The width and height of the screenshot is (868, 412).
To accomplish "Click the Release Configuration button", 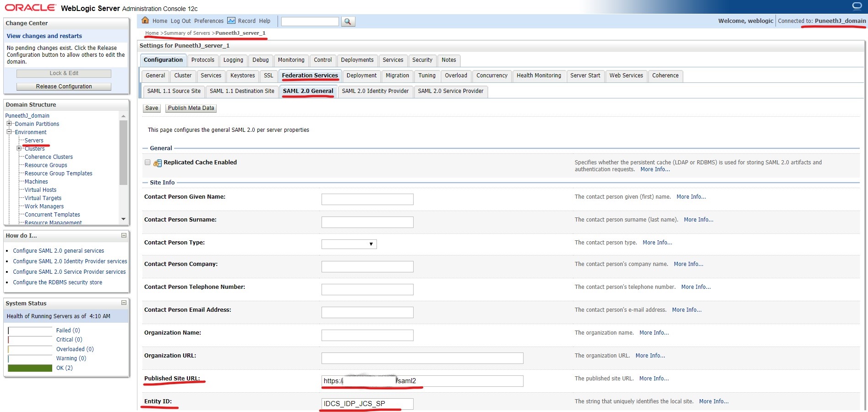I will 64,87.
